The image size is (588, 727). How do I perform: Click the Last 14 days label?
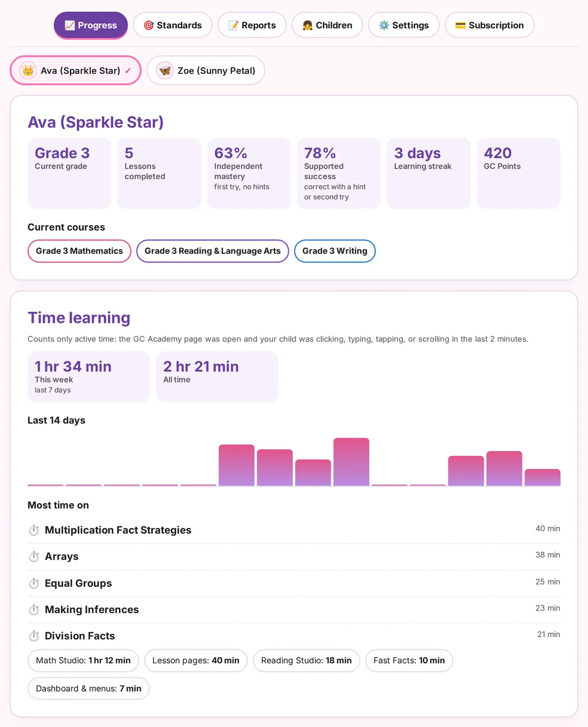point(57,420)
